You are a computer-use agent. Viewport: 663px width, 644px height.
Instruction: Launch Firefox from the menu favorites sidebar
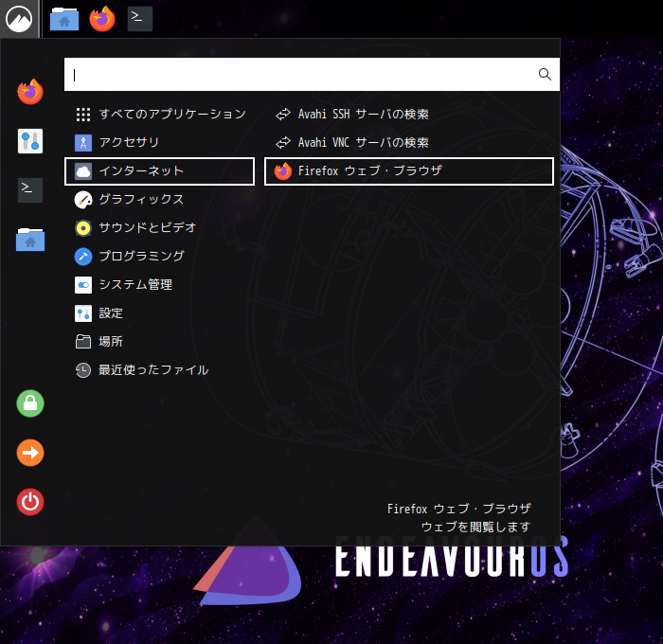30,92
